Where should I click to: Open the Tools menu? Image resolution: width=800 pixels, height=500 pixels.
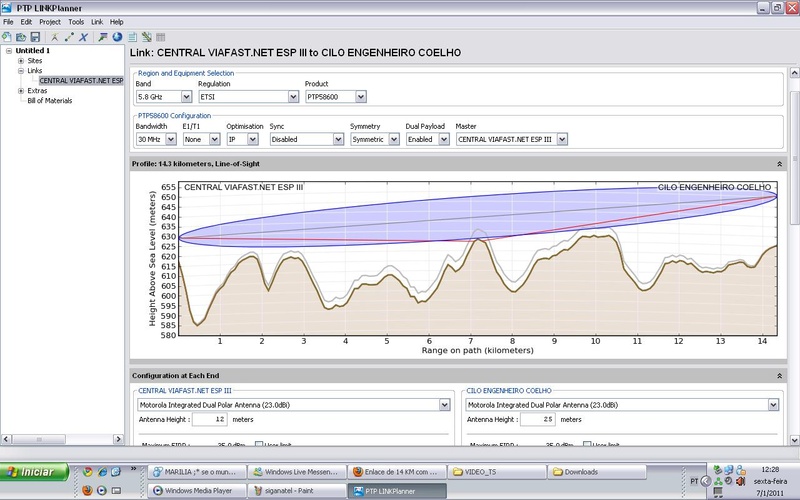(x=76, y=21)
